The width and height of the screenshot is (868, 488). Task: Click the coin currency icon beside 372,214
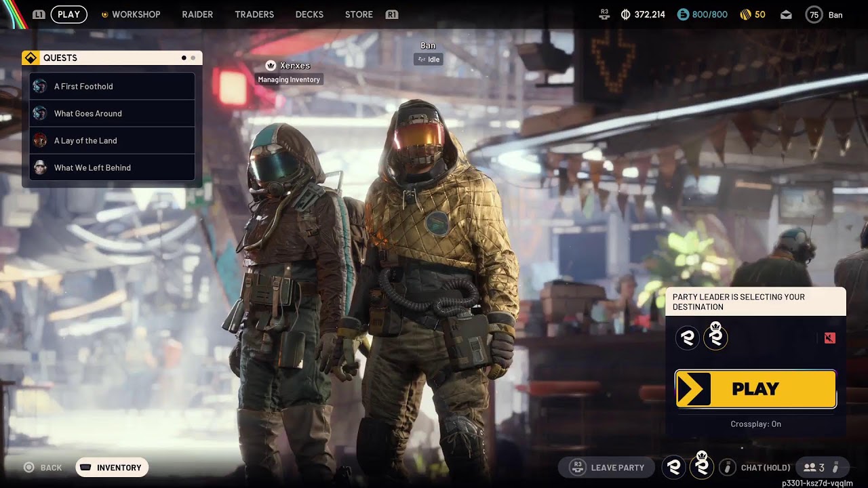tap(625, 14)
